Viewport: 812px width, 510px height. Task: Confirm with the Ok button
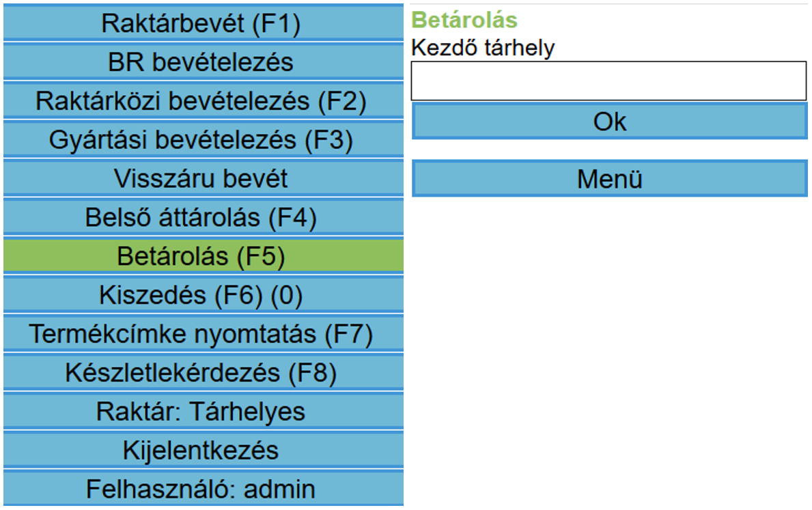tap(610, 121)
